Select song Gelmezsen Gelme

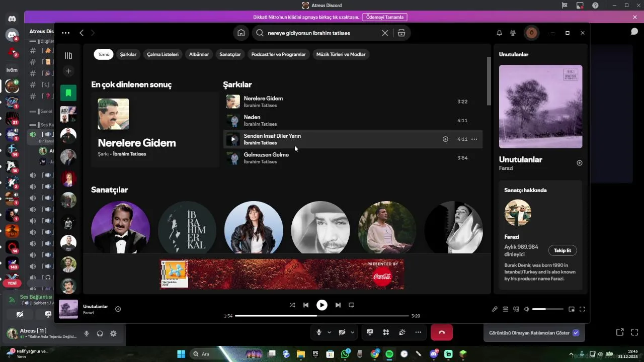(x=353, y=158)
